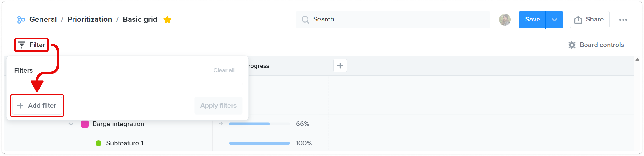Click the green Subfeature 1 status dot
This screenshot has height=156, width=644.
99,143
